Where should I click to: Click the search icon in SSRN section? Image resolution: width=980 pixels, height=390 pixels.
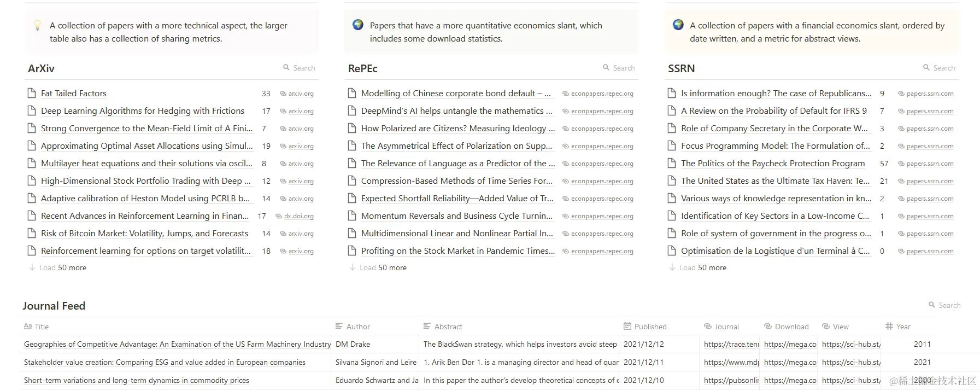click(926, 68)
